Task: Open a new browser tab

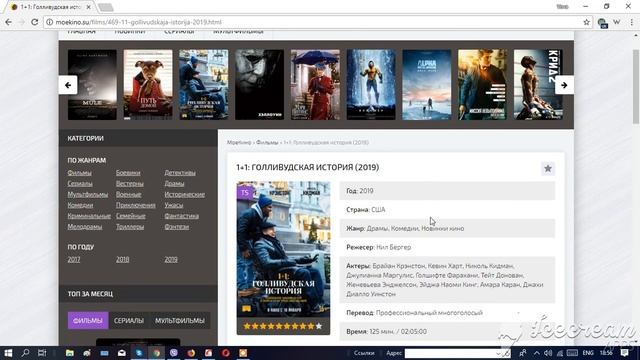Action: [106, 7]
